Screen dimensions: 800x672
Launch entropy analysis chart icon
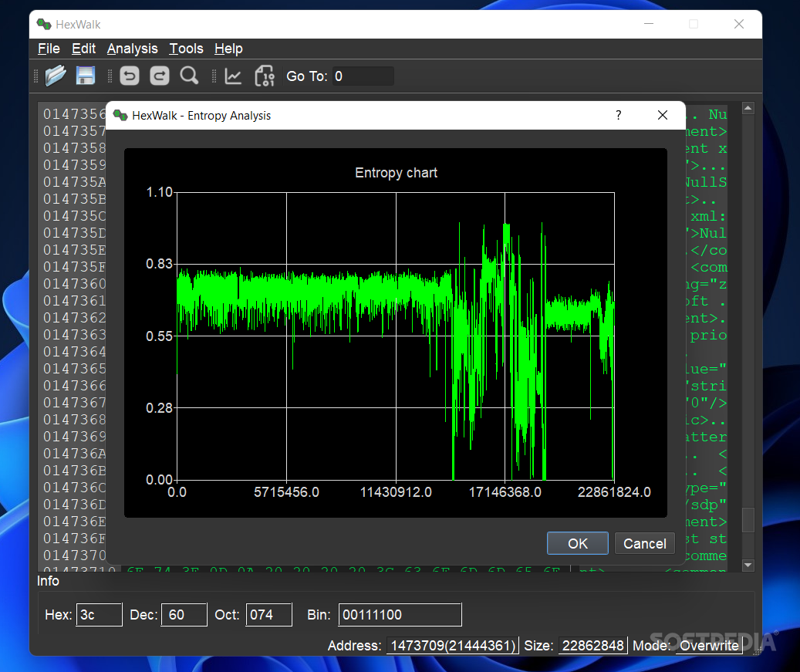(x=233, y=76)
